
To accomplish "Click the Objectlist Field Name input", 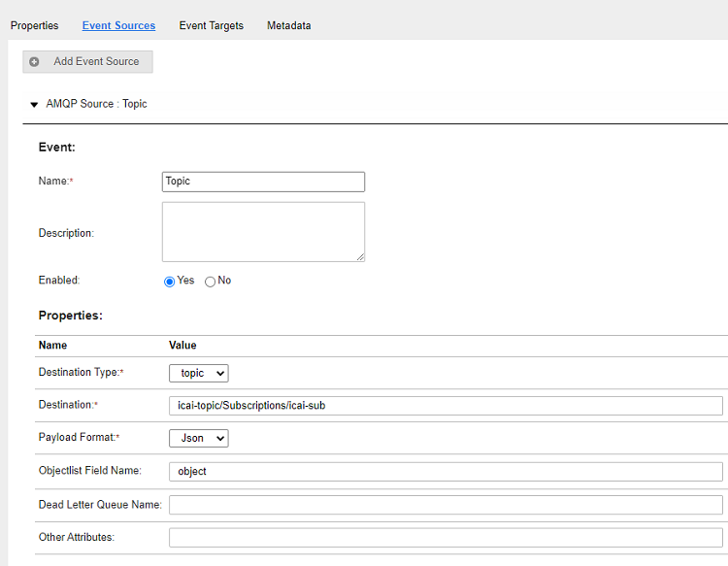I will [446, 471].
